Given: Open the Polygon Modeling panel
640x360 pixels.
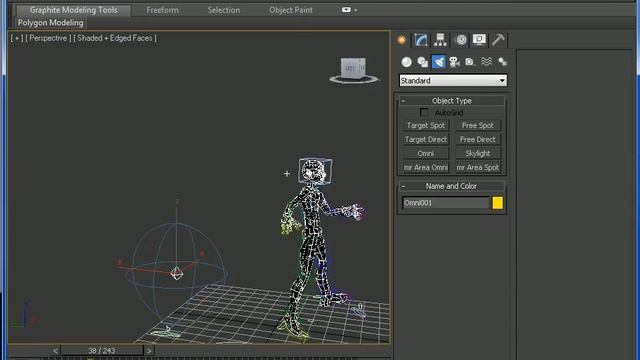Looking at the screenshot, I should coord(51,23).
